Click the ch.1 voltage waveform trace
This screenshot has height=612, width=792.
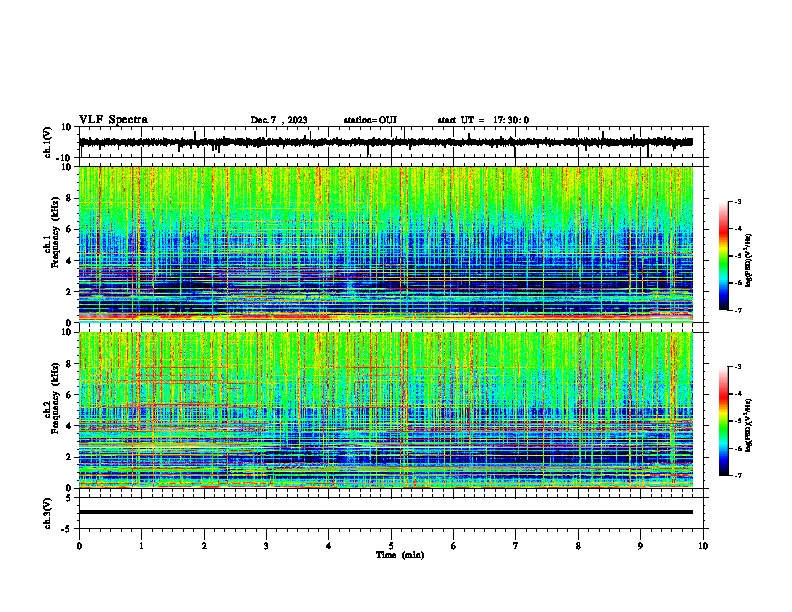pos(385,142)
